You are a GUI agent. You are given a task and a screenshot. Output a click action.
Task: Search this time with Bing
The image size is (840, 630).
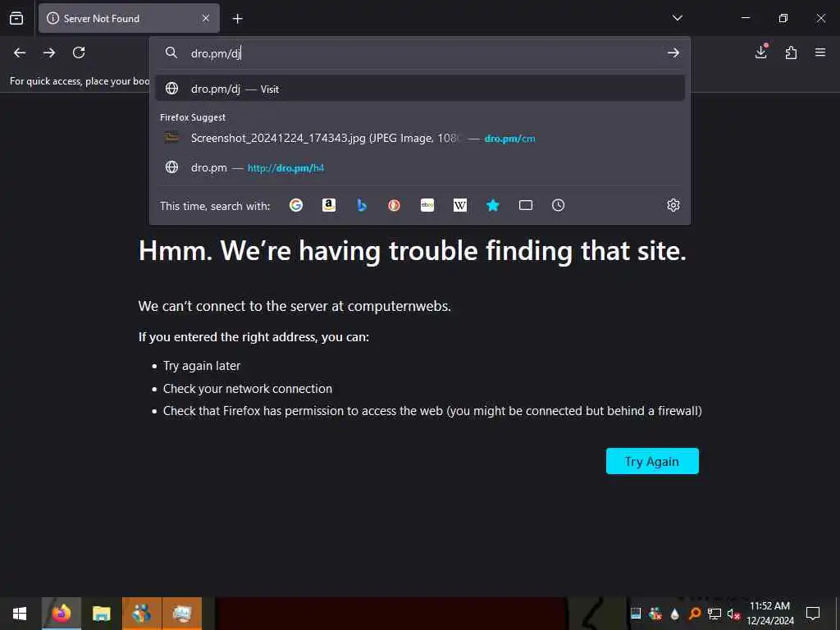pos(362,205)
